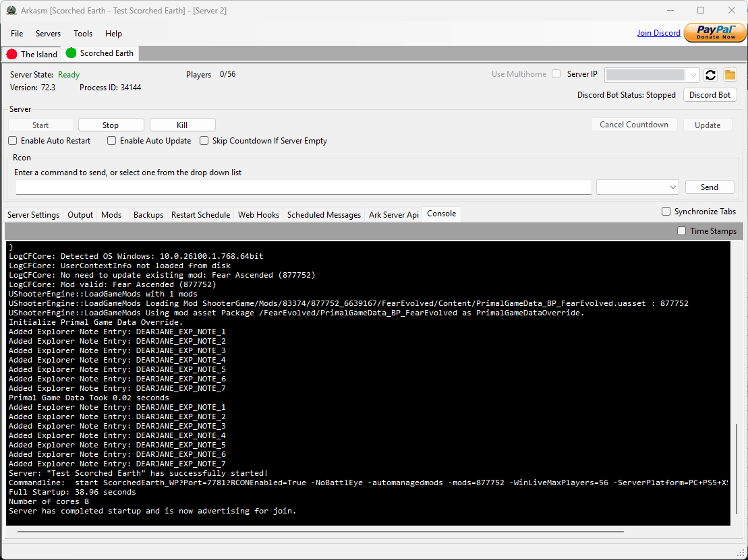Click the Arkasm app icon in title bar
748x560 pixels.
[x=11, y=11]
